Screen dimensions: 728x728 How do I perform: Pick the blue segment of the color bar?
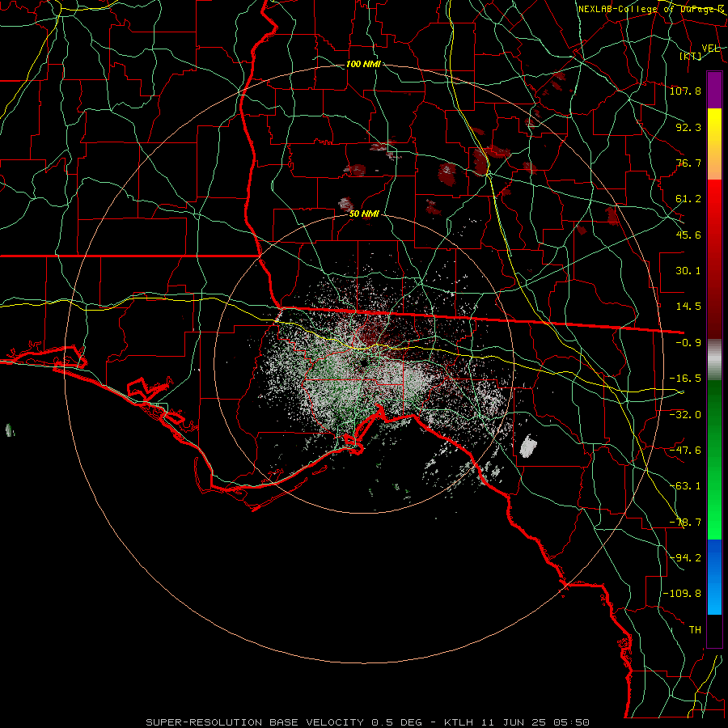(x=714, y=577)
